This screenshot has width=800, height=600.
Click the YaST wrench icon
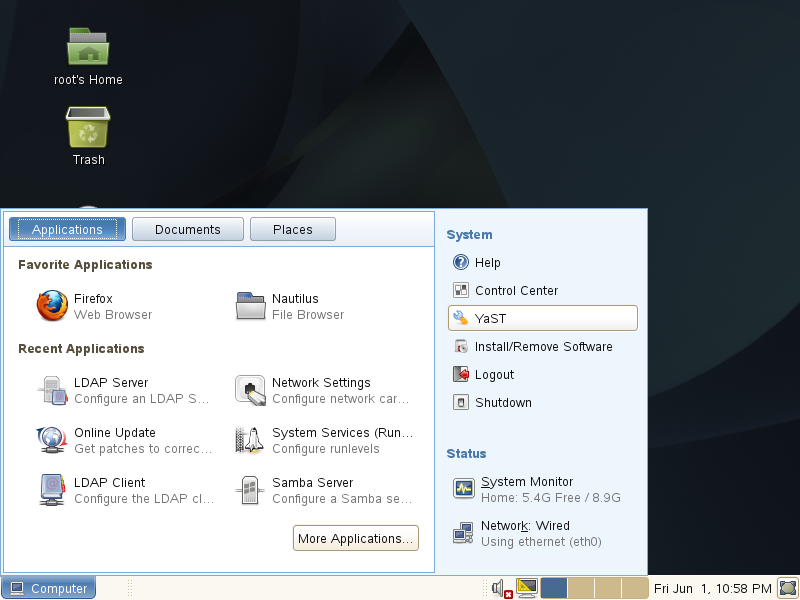[x=461, y=318]
